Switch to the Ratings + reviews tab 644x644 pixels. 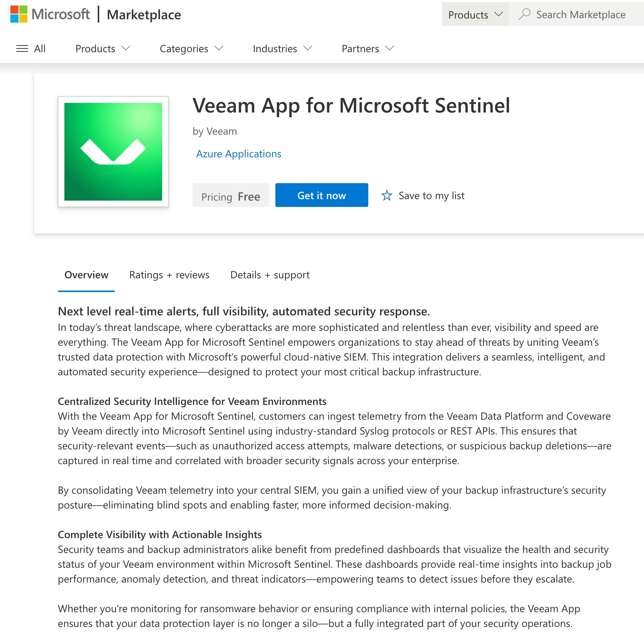click(169, 275)
